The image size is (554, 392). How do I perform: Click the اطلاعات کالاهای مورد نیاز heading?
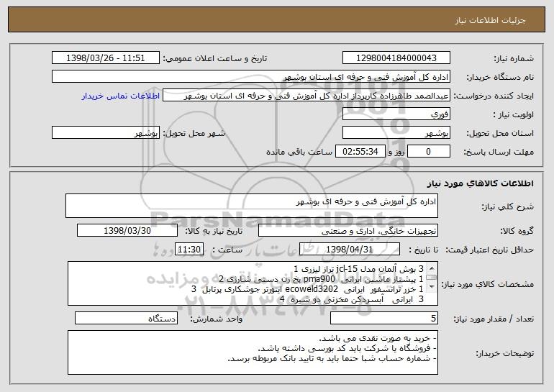point(480,183)
